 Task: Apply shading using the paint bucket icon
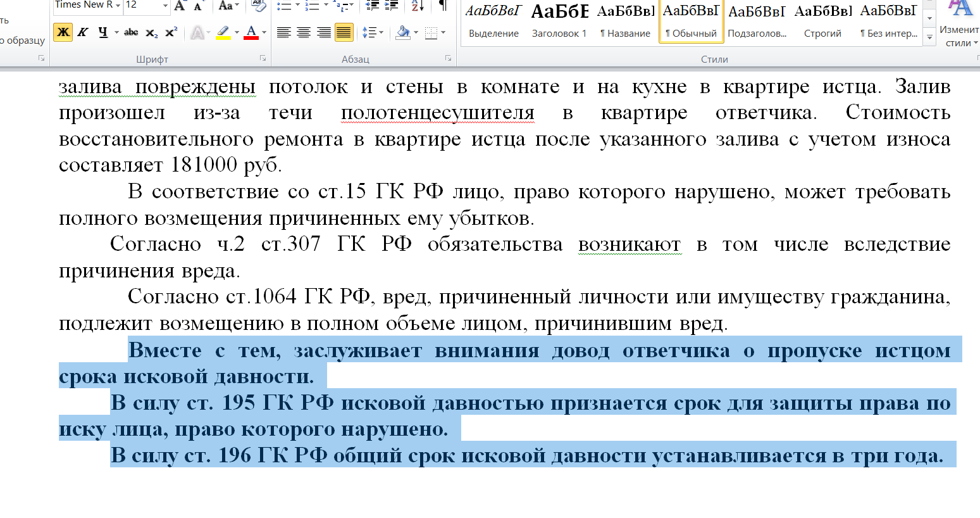point(404,32)
